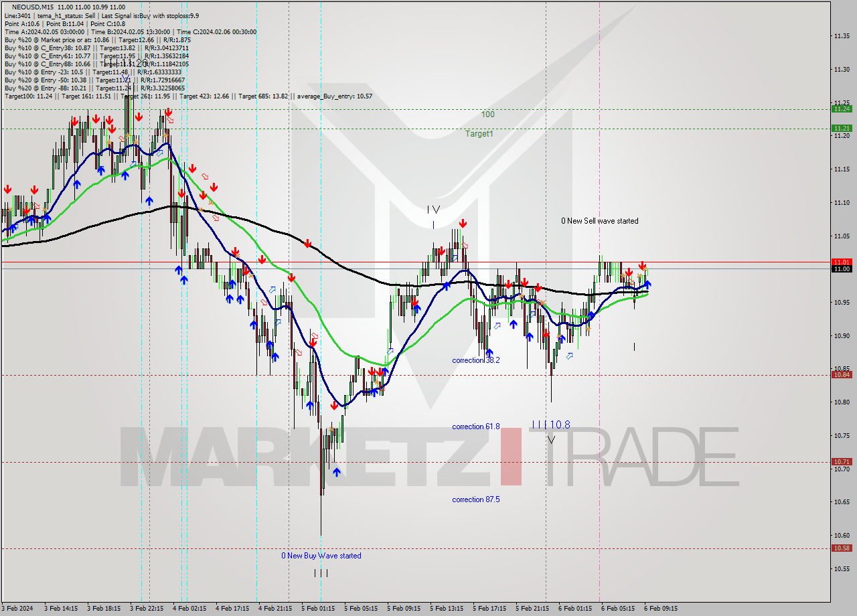
Task: Click the '6 Feb 01:15' time label
Action: [575, 609]
